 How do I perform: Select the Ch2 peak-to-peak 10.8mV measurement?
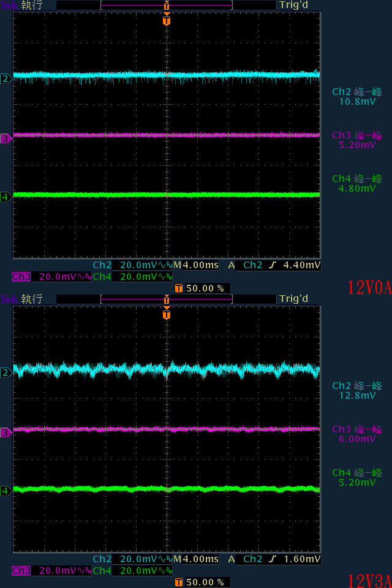pos(357,97)
